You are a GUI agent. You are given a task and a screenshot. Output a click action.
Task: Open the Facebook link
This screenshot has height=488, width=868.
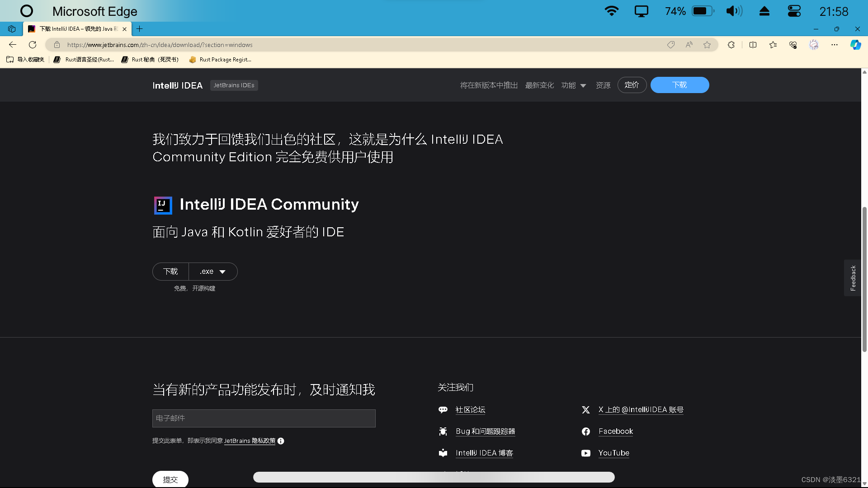tap(616, 432)
